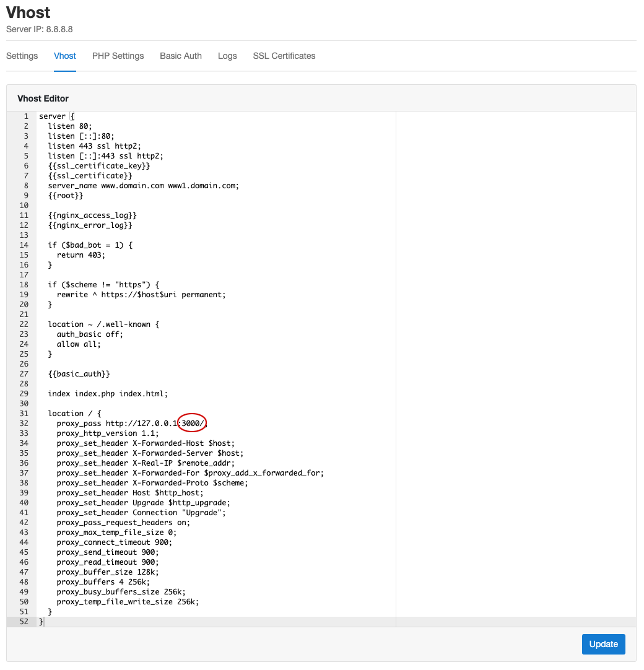Screen dimensions: 644x670
Task: Click the 'Server IP: 8.8.8.8' text
Action: 39,30
